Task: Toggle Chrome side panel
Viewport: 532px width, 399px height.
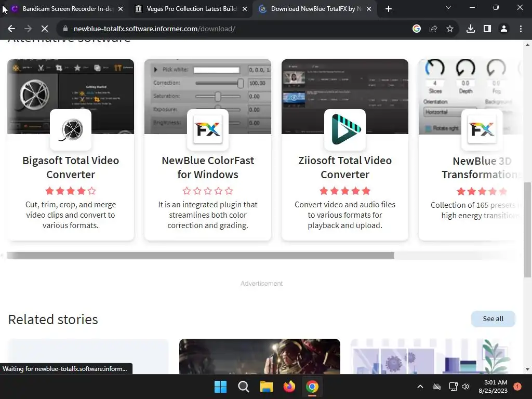Action: tap(487, 29)
